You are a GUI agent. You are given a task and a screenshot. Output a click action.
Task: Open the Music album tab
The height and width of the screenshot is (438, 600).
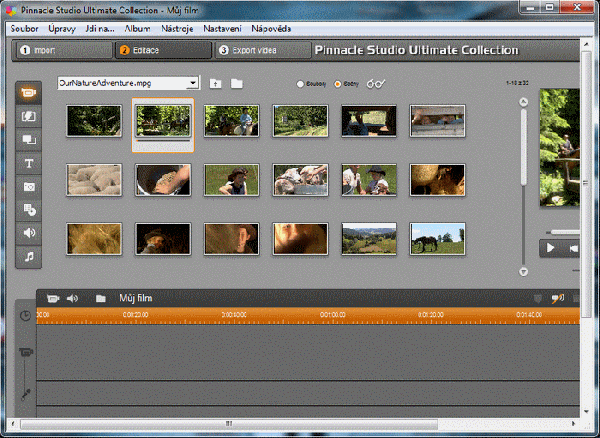point(29,257)
